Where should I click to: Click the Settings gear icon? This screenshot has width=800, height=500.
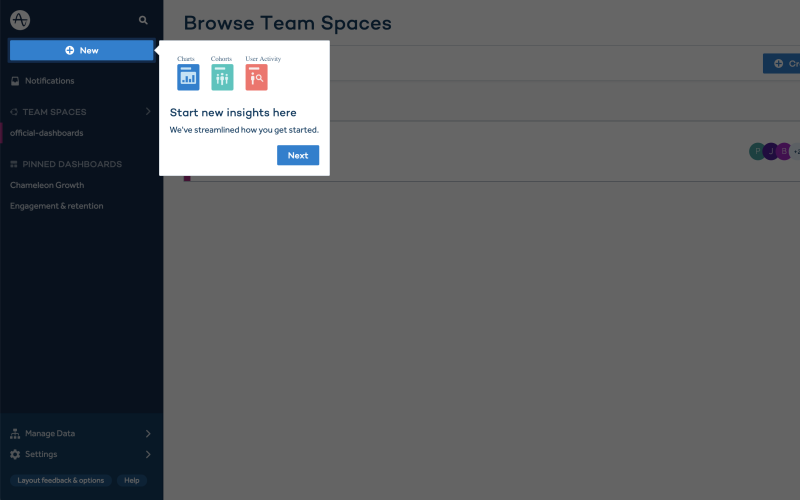[x=15, y=455]
